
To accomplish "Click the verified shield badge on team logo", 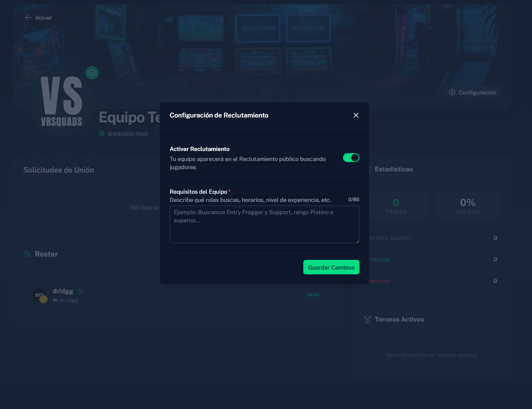I will (92, 73).
